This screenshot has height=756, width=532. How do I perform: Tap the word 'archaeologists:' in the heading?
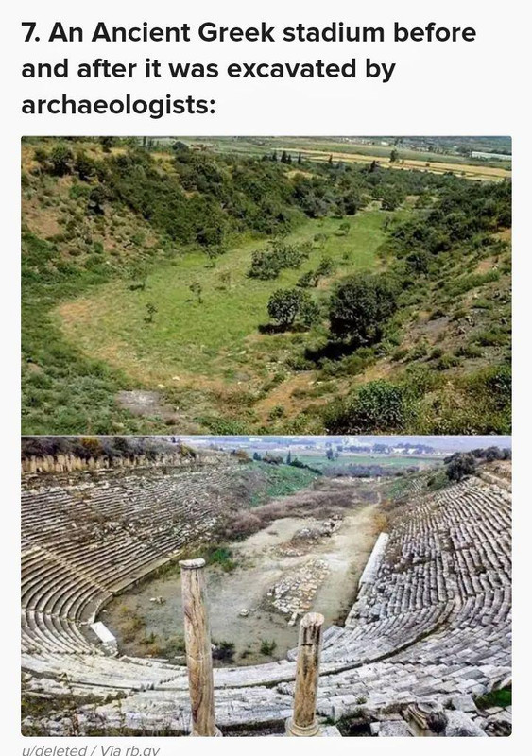[x=119, y=105]
